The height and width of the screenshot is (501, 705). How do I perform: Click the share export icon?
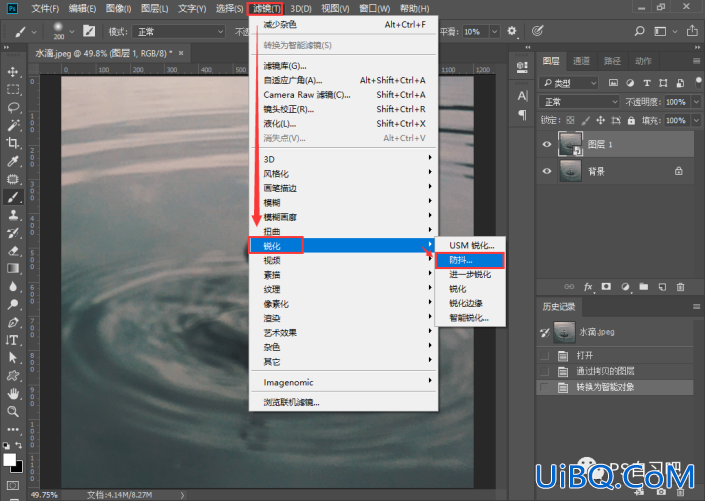point(692,31)
